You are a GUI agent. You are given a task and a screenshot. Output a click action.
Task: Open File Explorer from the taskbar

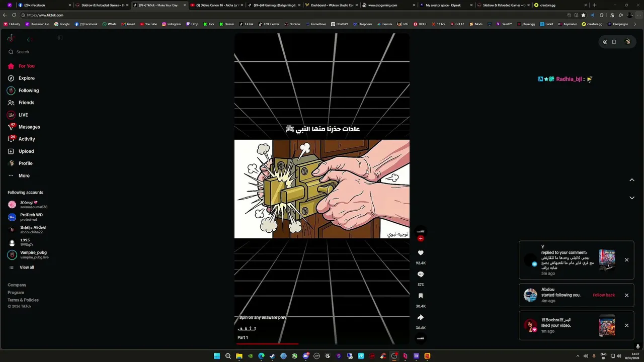point(239,356)
